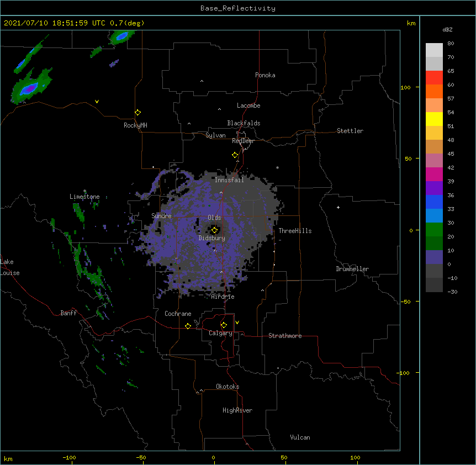Click the yellow radar-site diamond between Olds and Didsbury
This screenshot has height=465, width=476.
pos(214,230)
